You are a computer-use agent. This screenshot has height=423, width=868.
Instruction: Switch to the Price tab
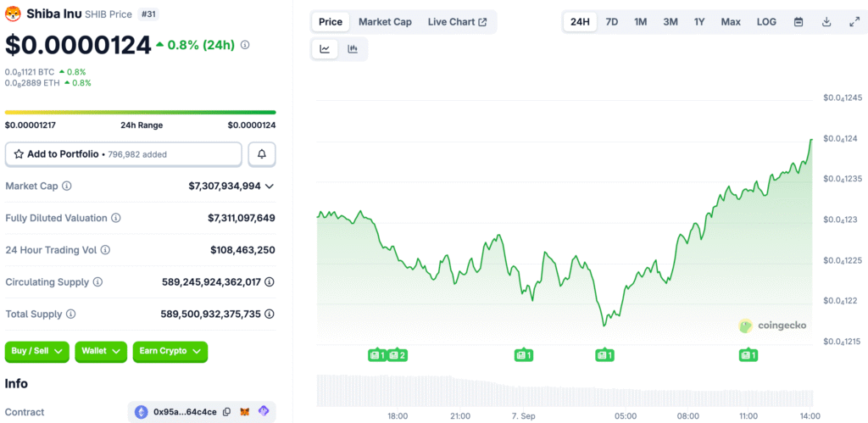click(x=331, y=22)
